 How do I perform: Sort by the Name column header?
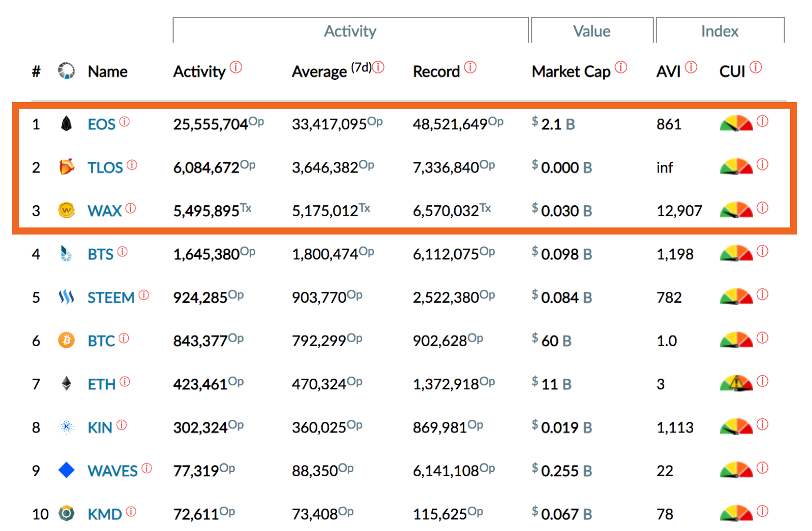click(x=108, y=72)
